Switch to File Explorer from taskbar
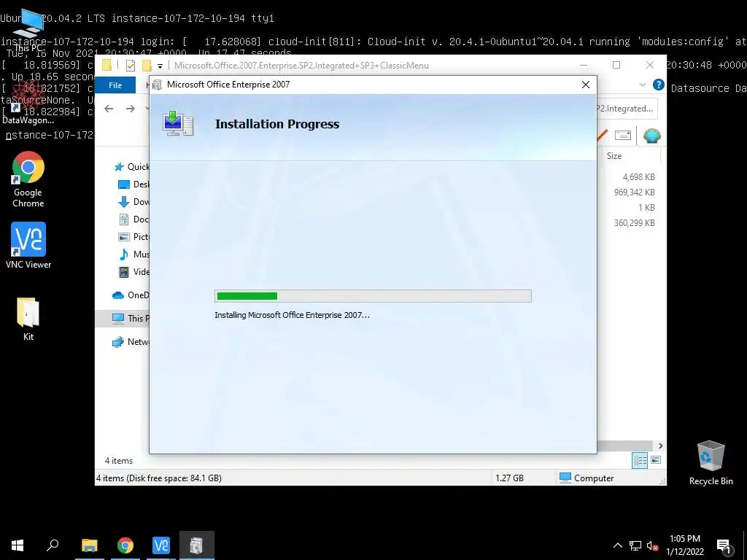Screen dimensions: 747x560 (89, 545)
